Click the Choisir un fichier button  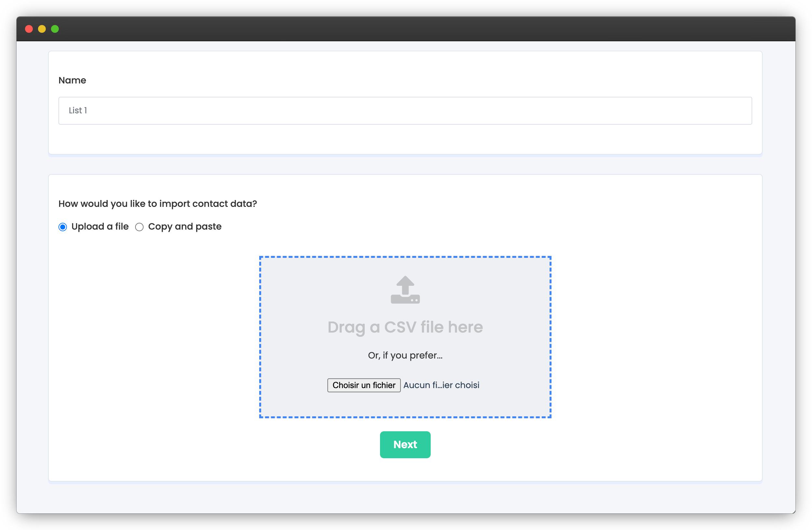(x=364, y=385)
